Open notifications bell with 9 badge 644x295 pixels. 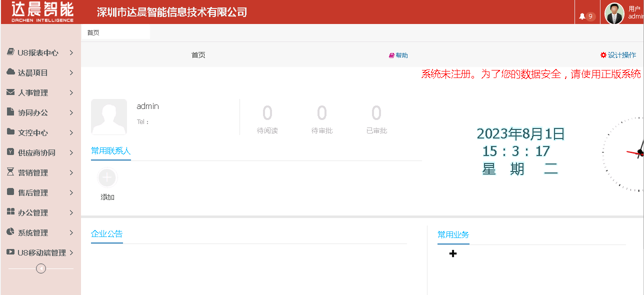point(587,16)
